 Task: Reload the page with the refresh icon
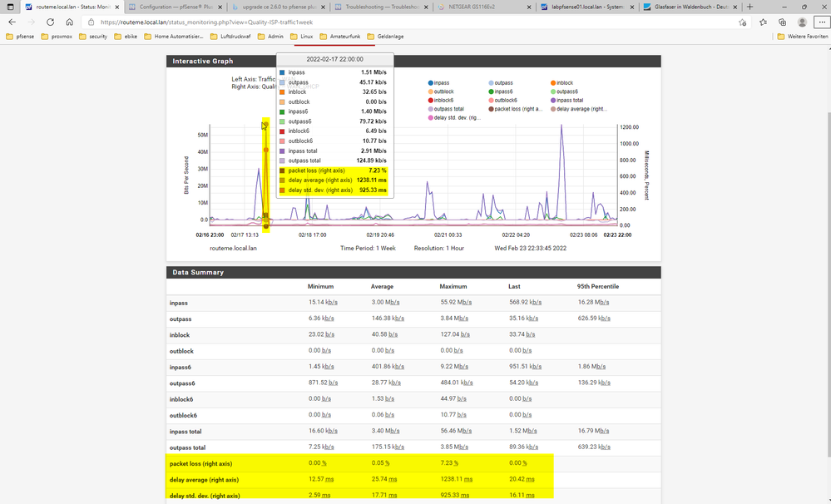click(x=50, y=23)
